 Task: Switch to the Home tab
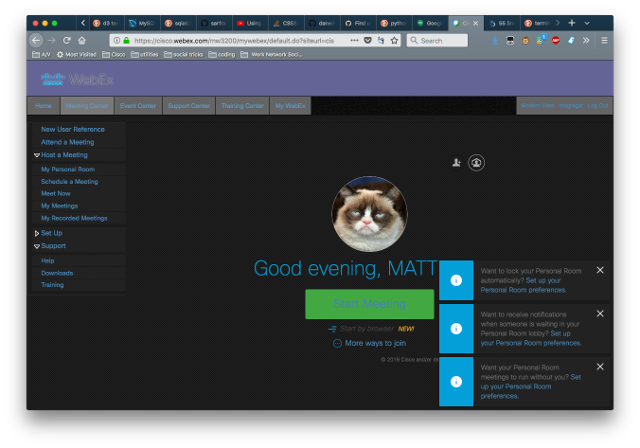click(x=43, y=106)
